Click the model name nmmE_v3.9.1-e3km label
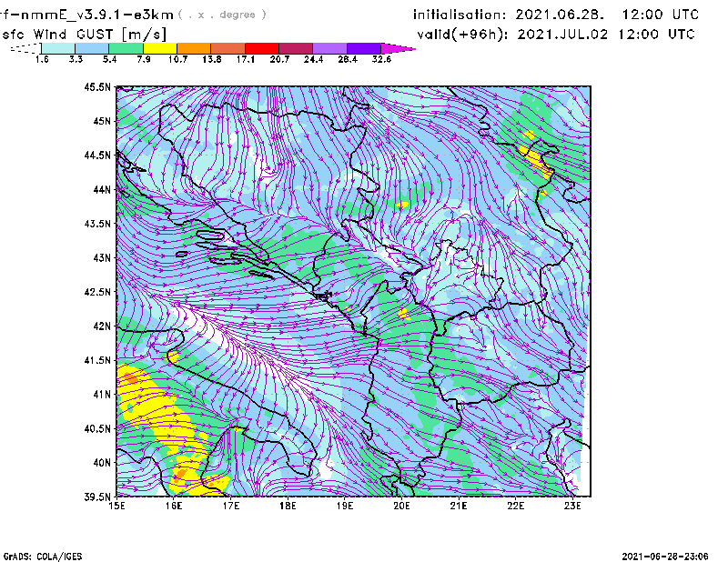The image size is (728, 562). pyautogui.click(x=86, y=15)
